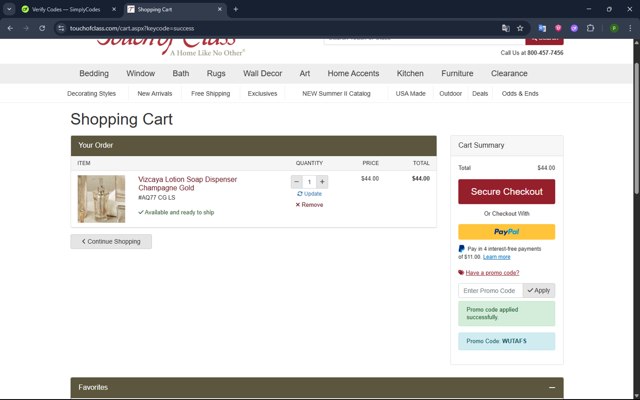640x400 pixels.
Task: Remove the item from cart
Action: click(x=309, y=205)
